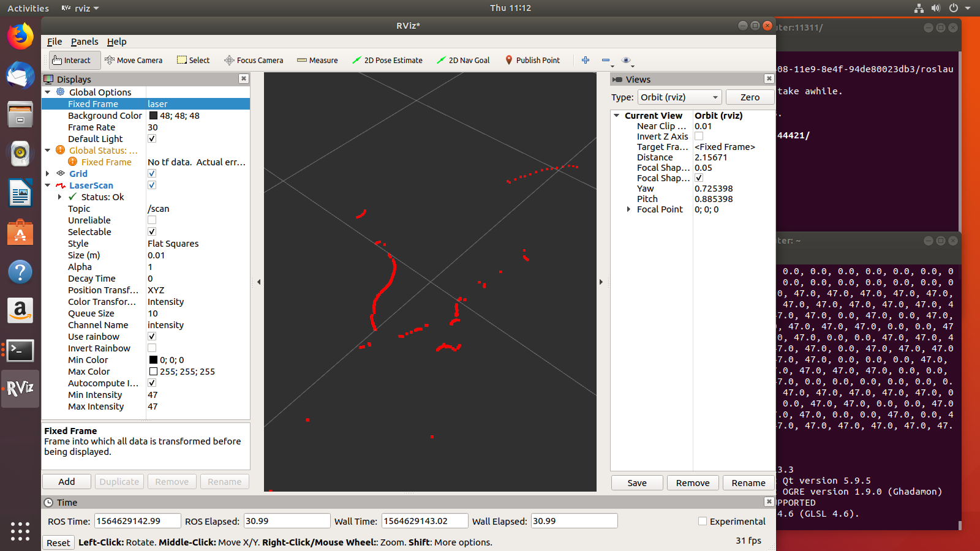Screen dimensions: 980x551
Task: Pick the Publish Point tool
Action: [533, 60]
